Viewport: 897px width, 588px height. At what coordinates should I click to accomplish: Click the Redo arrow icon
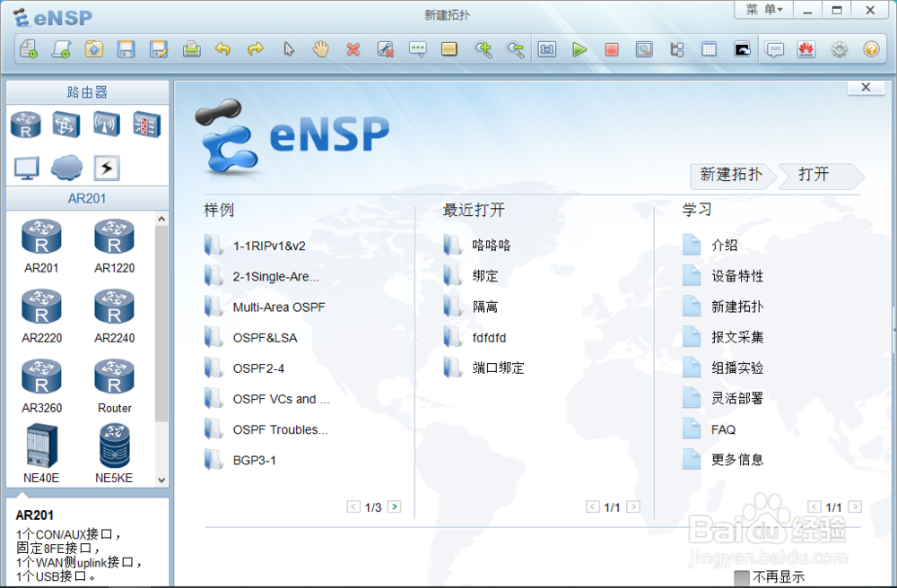[256, 49]
